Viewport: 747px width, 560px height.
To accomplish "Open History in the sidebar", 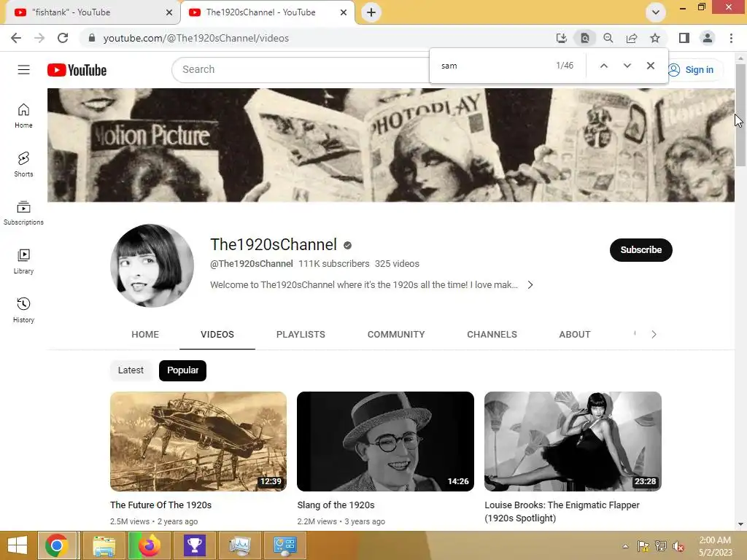I will pyautogui.click(x=23, y=310).
